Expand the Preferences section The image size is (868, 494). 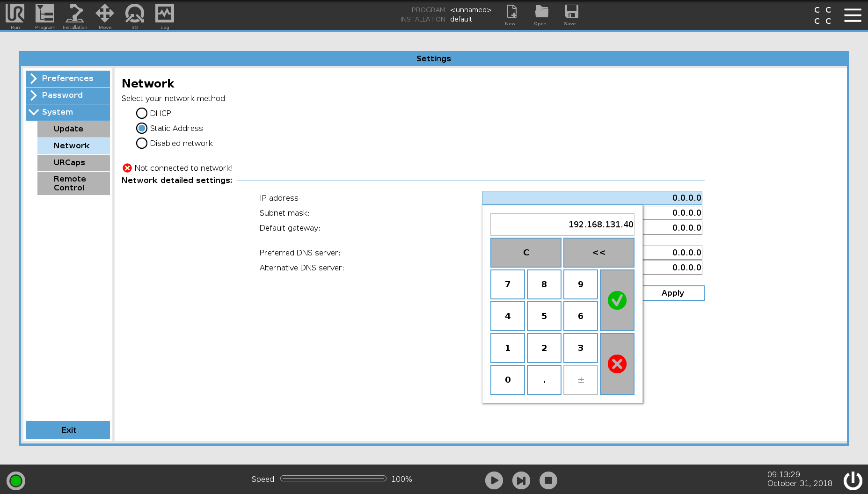pyautogui.click(x=68, y=79)
